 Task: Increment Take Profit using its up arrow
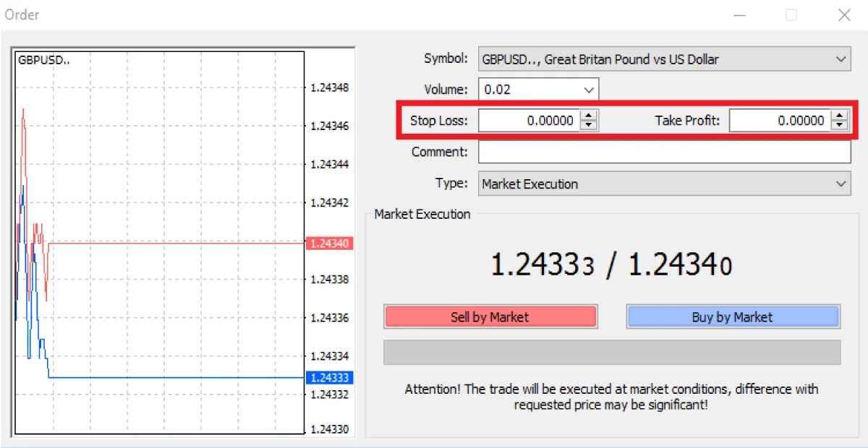tap(841, 116)
